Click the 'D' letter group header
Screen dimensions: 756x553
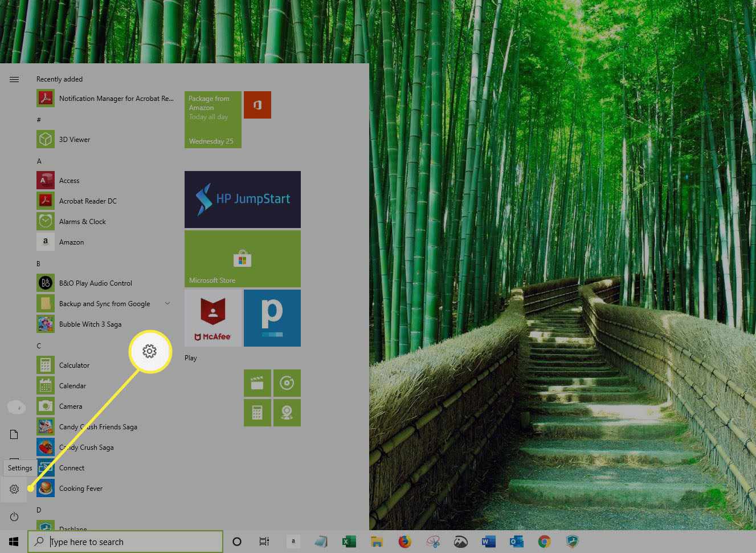pos(39,510)
